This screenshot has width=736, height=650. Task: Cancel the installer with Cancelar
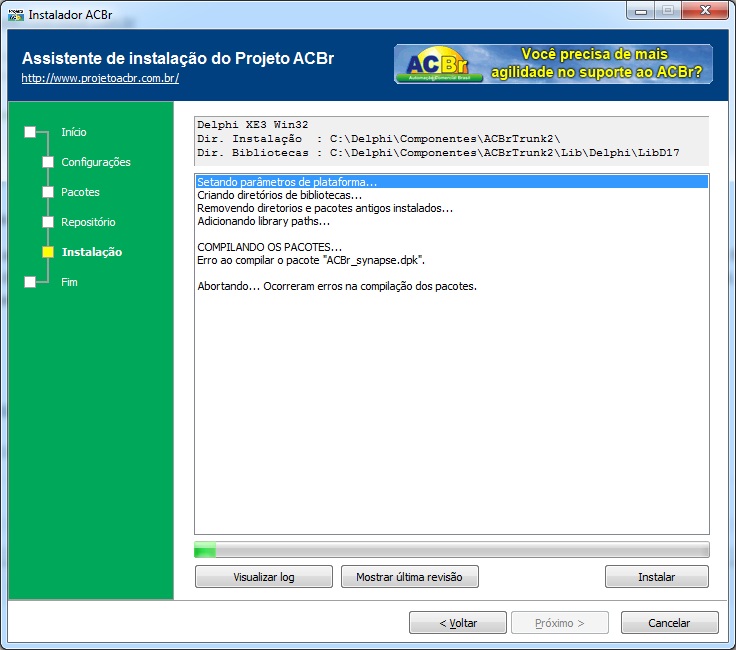click(x=669, y=623)
